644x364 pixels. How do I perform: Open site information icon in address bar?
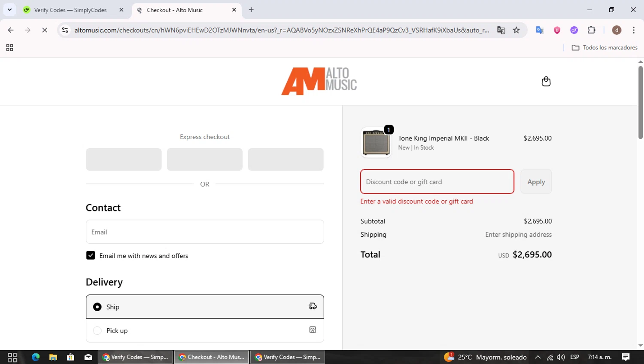click(x=65, y=30)
